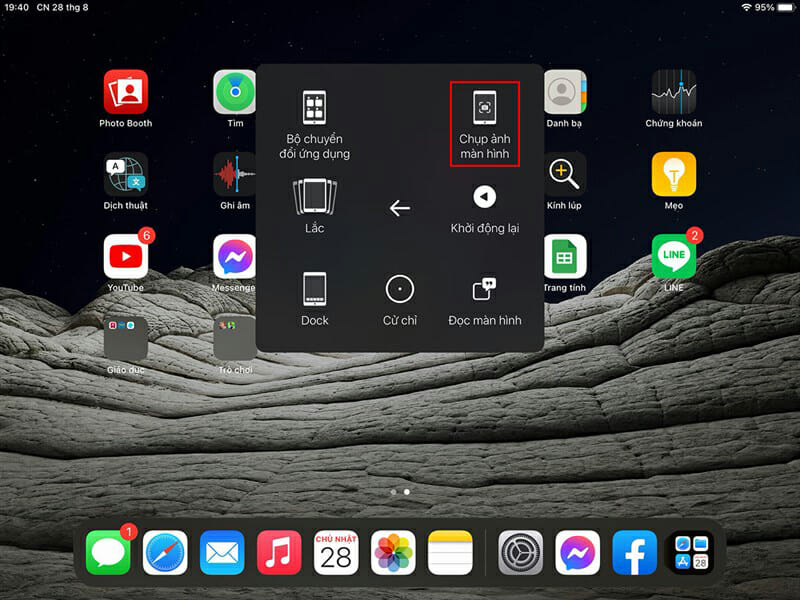Launch the YouTube app
Screen dimensions: 800x600
(x=126, y=257)
